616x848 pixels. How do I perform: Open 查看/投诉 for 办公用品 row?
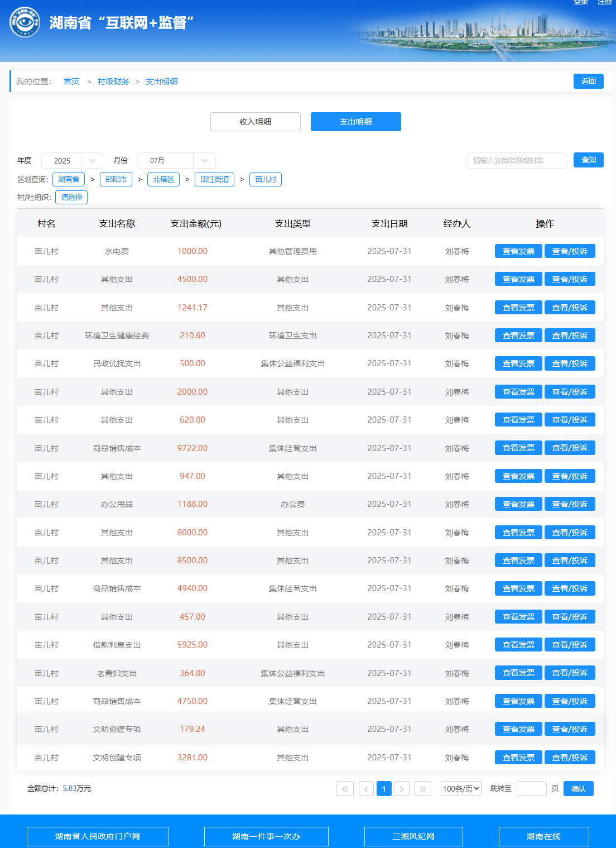coord(569,504)
